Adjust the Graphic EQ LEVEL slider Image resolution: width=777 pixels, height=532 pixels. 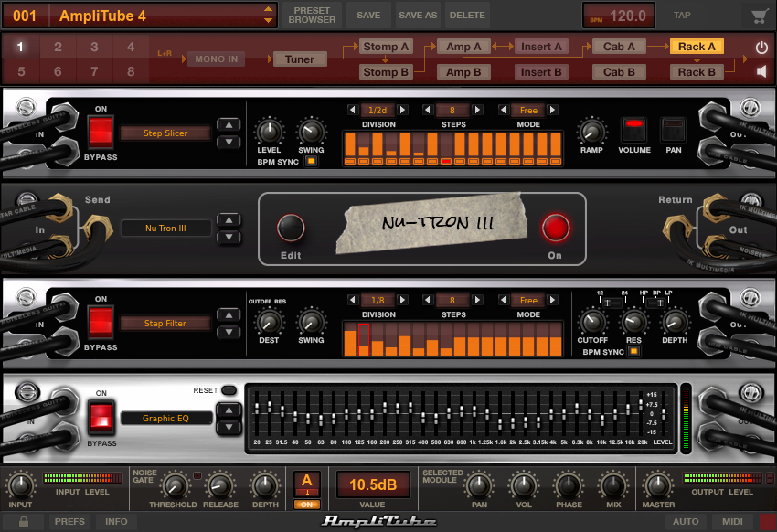coord(664,413)
